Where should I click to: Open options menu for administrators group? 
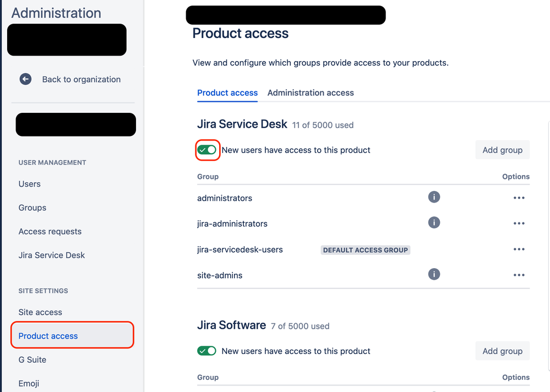tap(519, 198)
